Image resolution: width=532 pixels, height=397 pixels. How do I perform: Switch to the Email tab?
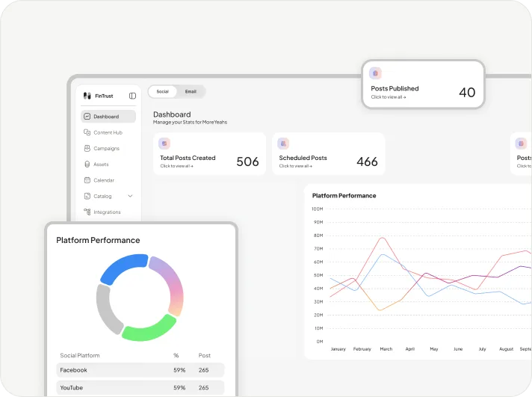pyautogui.click(x=191, y=92)
